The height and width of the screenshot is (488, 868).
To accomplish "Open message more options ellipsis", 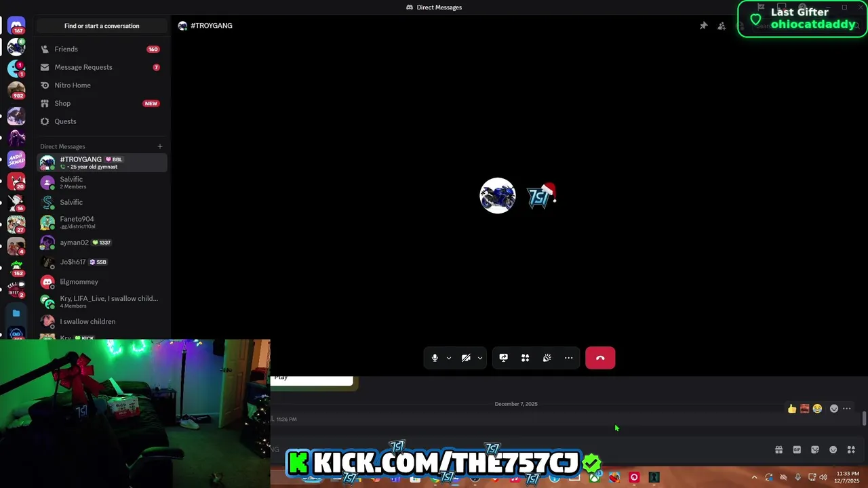I will tap(847, 409).
